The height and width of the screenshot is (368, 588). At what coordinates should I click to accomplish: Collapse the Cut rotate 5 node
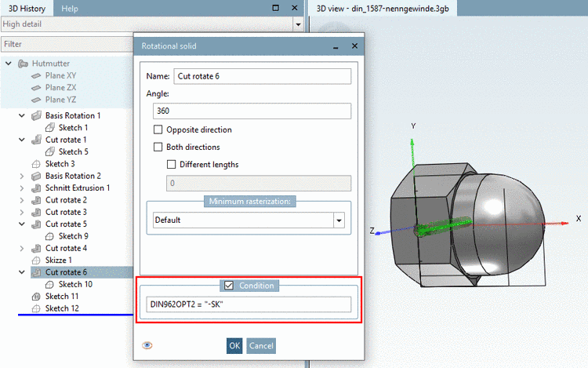coord(22,224)
